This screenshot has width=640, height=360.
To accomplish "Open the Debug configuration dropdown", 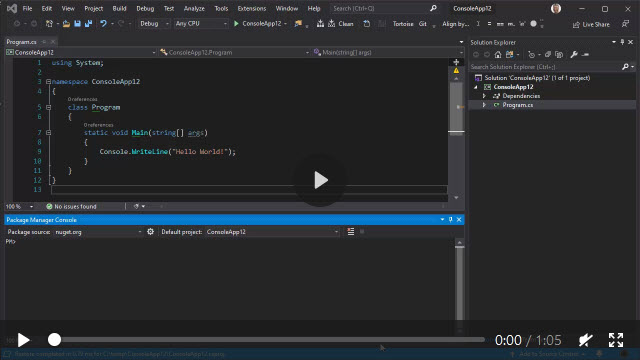I will (x=154, y=24).
